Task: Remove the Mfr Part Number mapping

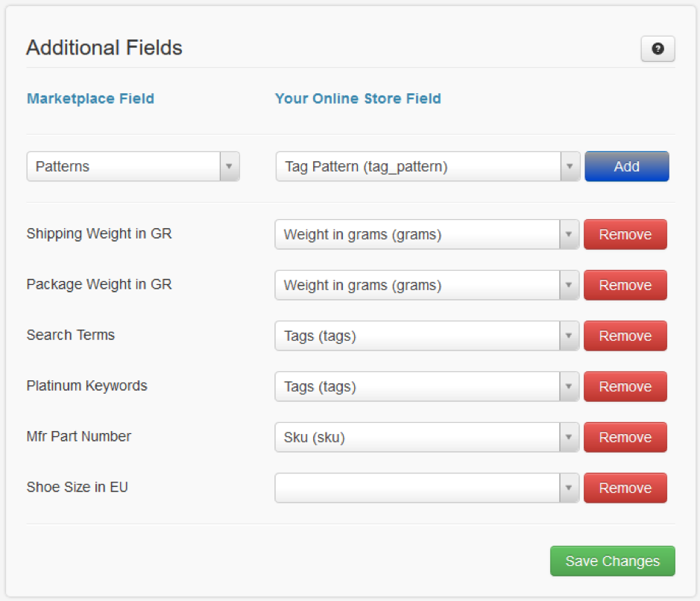Action: [625, 437]
